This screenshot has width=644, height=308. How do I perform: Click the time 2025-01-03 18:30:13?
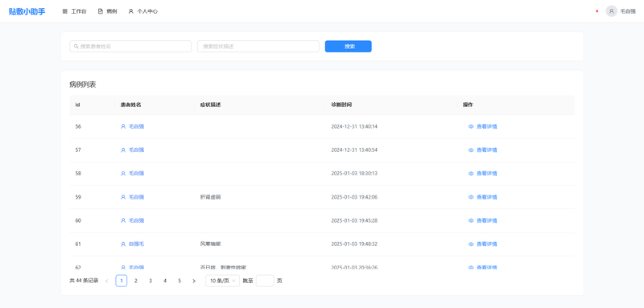pyautogui.click(x=354, y=174)
